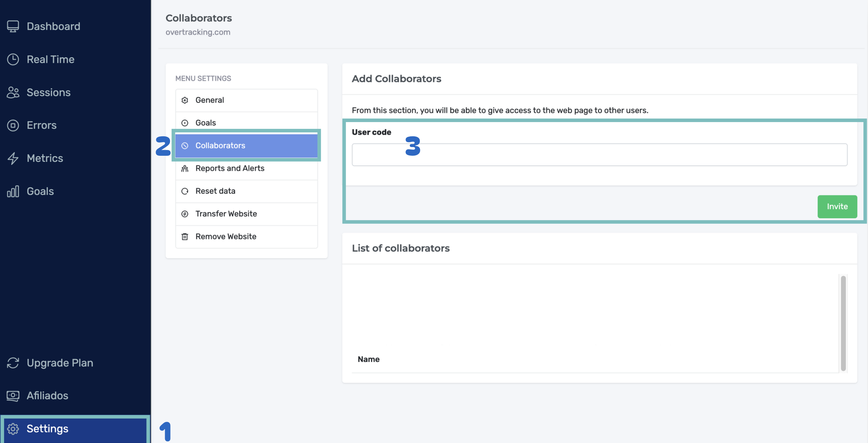Select Settings in the sidebar
Screen dimensions: 868x443
(75, 429)
